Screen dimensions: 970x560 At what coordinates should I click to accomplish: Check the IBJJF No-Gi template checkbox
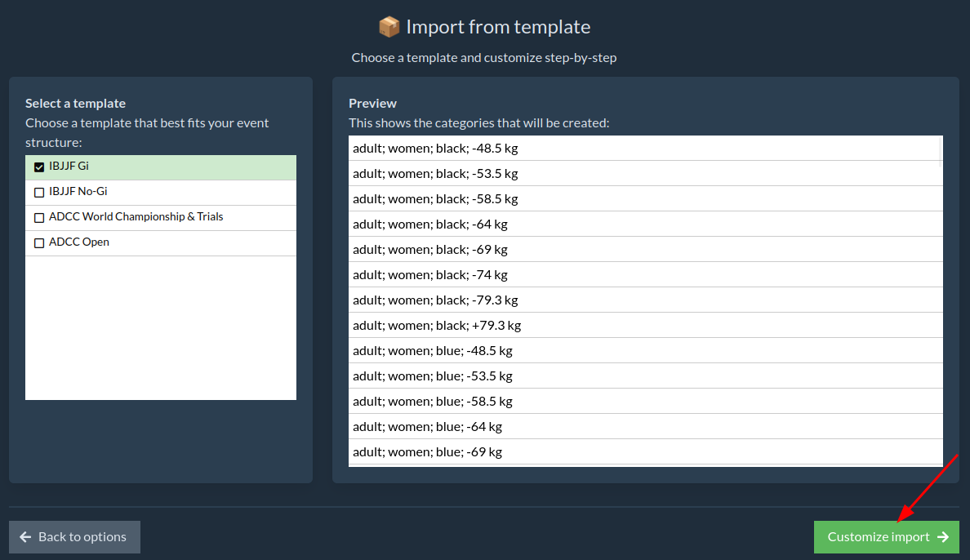click(39, 193)
